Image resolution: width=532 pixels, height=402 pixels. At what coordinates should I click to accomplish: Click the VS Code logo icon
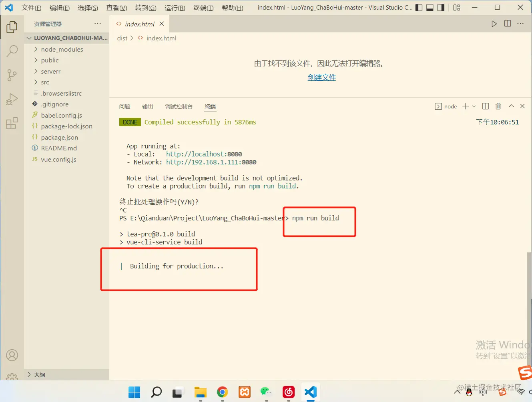click(9, 8)
